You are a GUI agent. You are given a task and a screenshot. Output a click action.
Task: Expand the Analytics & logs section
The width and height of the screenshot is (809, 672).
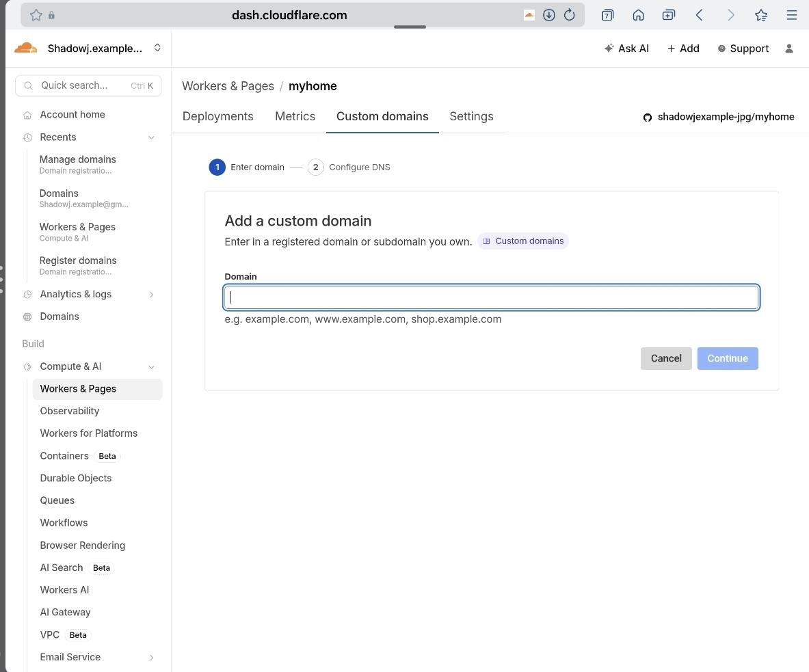[151, 295]
